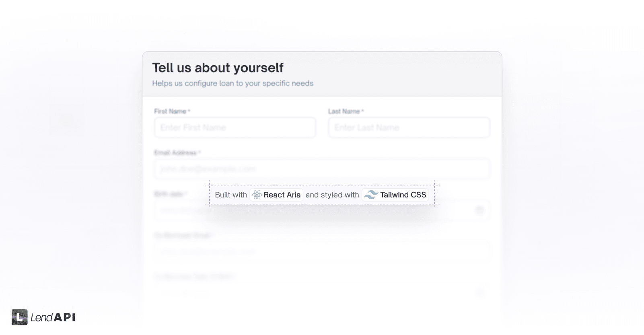This screenshot has height=335, width=644.
Task: Click the First Name input field
Action: (x=235, y=127)
